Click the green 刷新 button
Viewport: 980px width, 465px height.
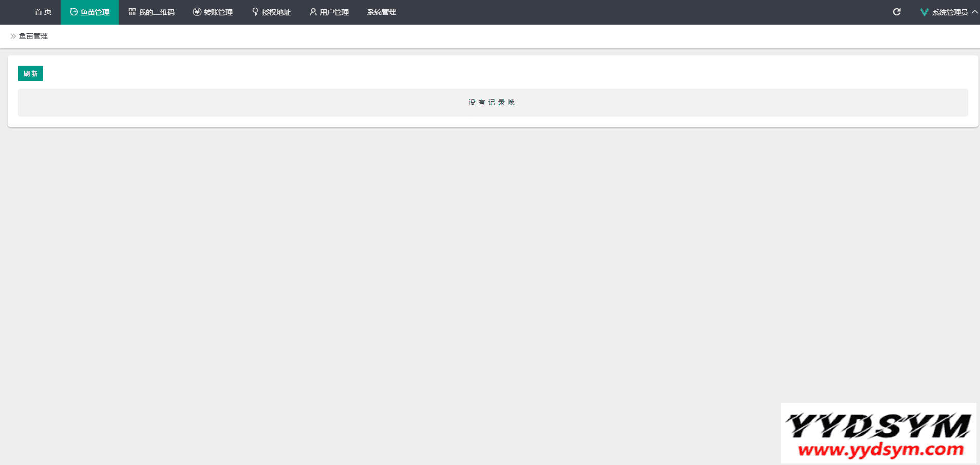point(30,73)
